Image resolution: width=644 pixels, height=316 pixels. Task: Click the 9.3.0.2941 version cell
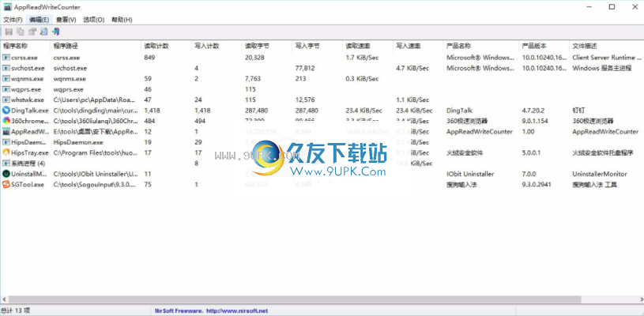538,185
